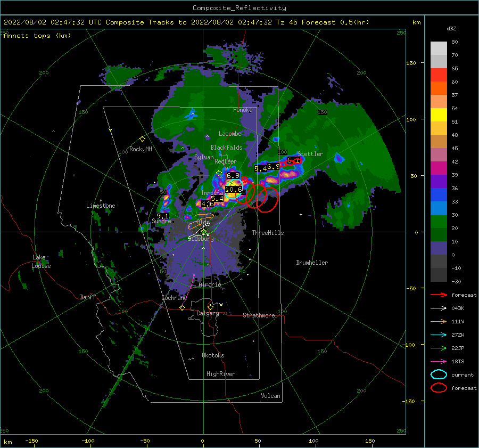Click the 04DK legend text

[458, 308]
